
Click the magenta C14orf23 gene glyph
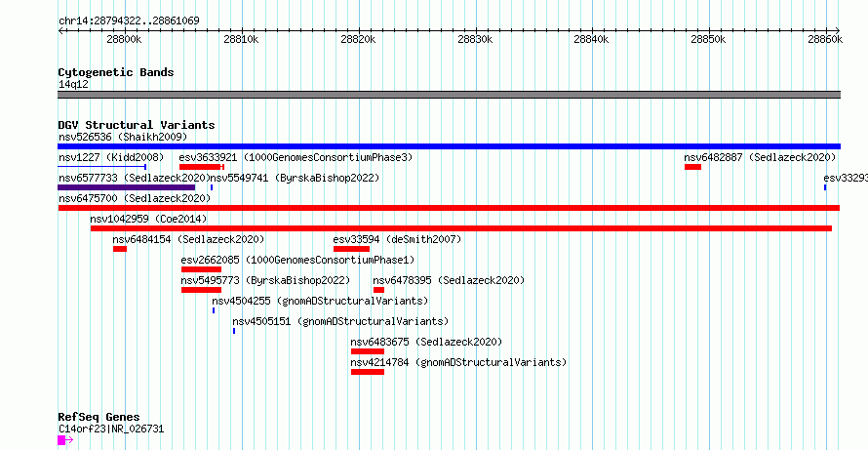coord(65,440)
